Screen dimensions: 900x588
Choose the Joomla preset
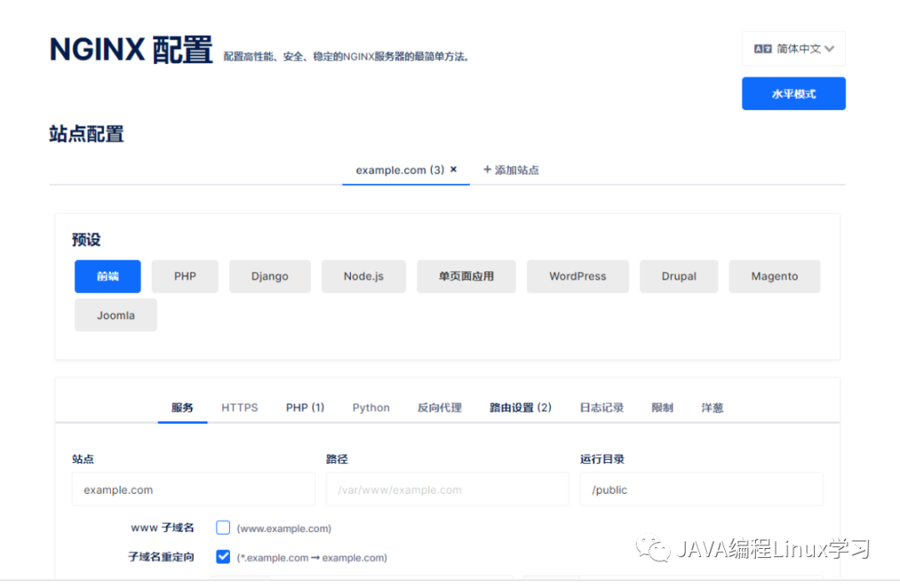point(115,315)
